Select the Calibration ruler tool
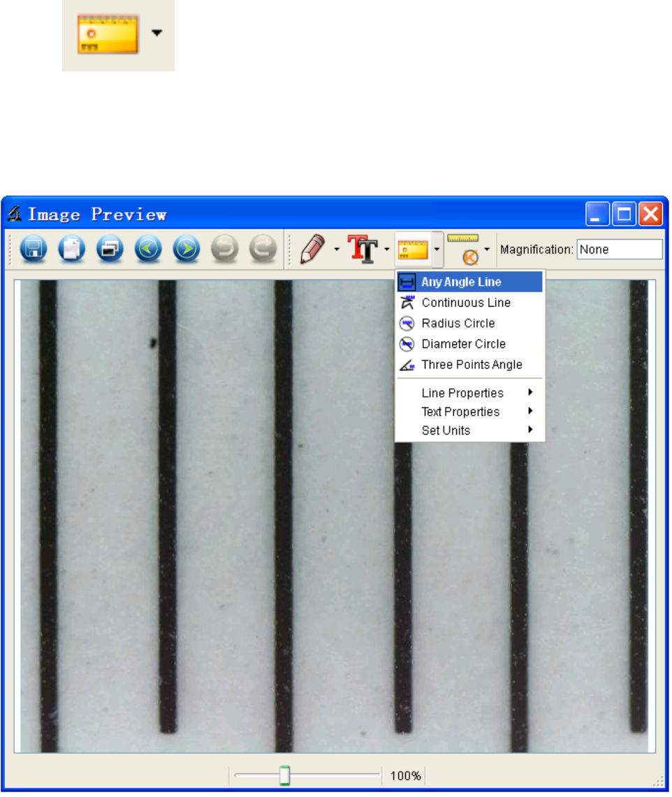 click(x=464, y=249)
